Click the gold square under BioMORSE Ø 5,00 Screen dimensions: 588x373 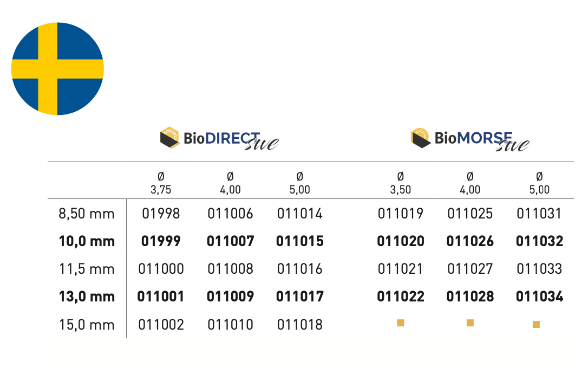point(536,324)
